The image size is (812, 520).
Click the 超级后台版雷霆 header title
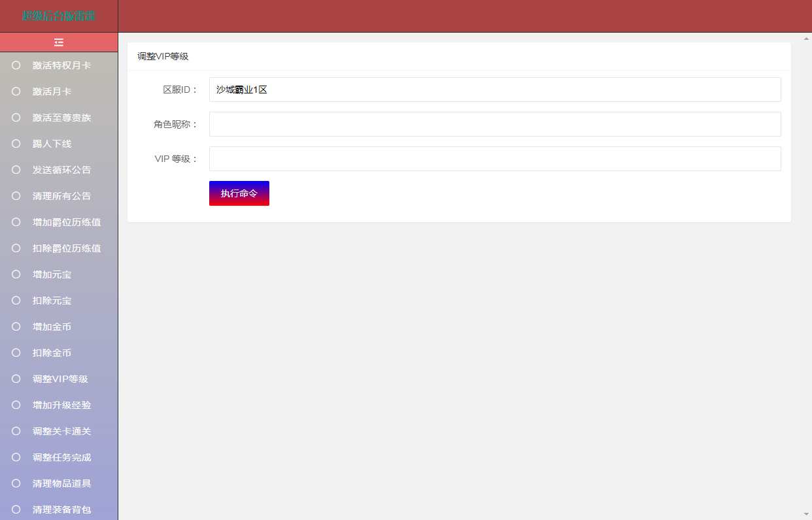point(58,15)
